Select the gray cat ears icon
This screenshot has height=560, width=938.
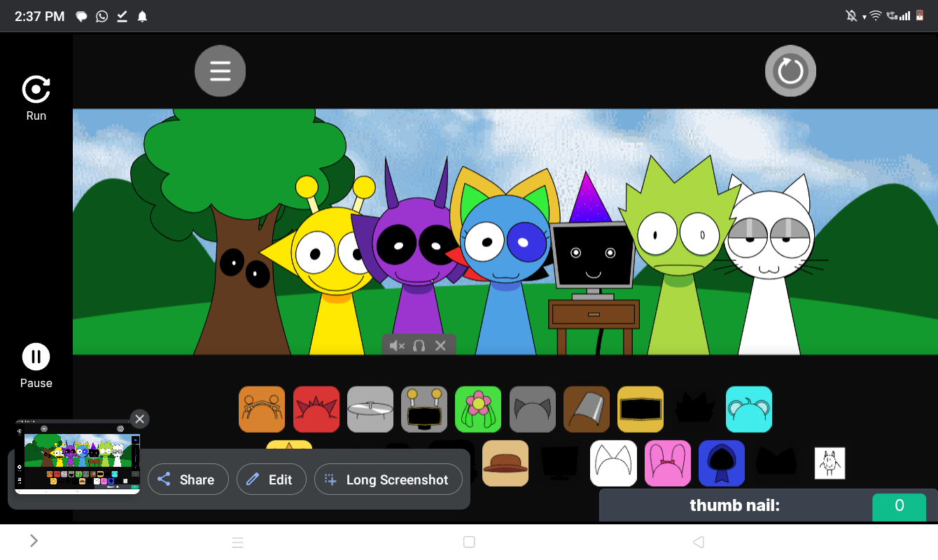tap(533, 409)
